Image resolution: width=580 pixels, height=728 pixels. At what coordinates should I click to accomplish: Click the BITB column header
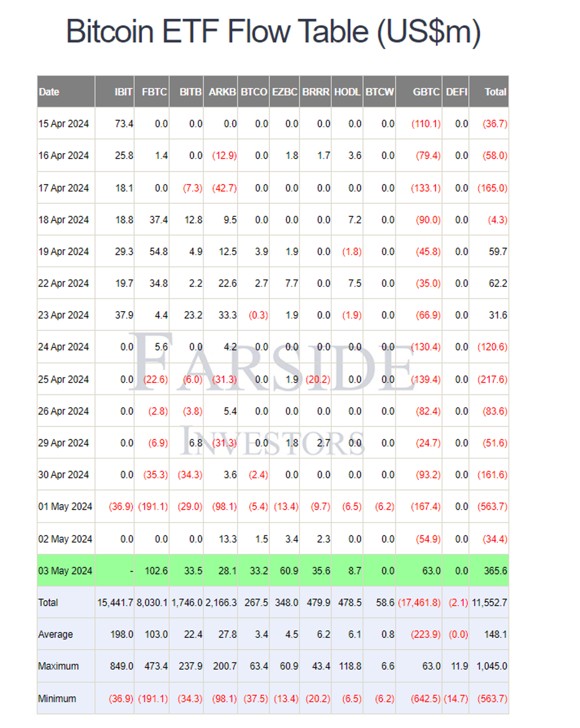[x=186, y=92]
